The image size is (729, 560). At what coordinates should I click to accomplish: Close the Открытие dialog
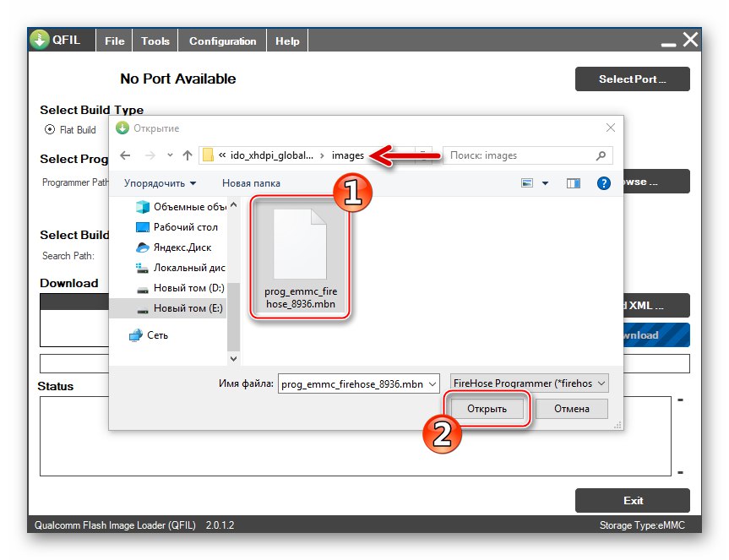point(611,128)
